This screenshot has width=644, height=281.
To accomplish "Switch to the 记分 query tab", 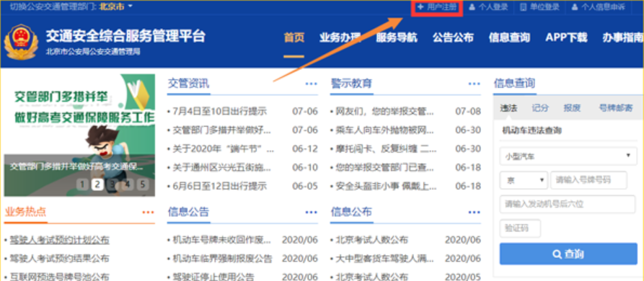I will point(540,108).
